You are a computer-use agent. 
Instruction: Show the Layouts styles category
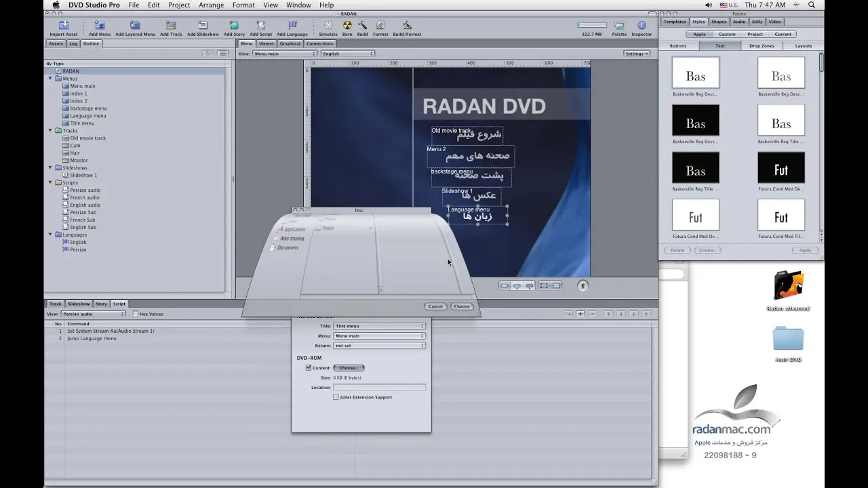[x=804, y=46]
